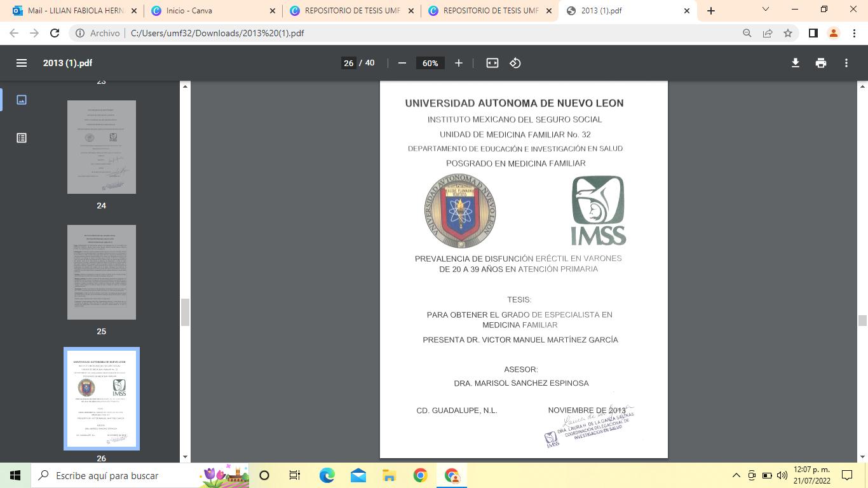This screenshot has width=868, height=488.
Task: Open clock and date flyout
Action: coord(811,475)
